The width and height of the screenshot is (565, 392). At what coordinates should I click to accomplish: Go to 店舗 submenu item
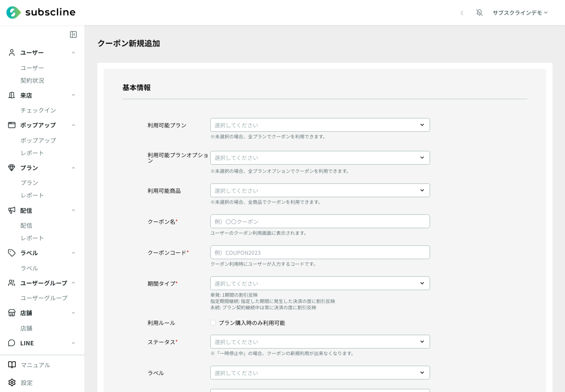coord(26,328)
